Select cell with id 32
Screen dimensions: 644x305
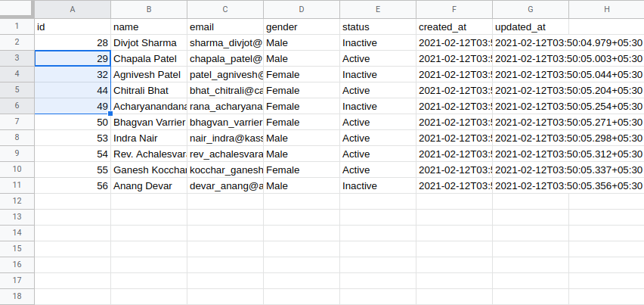pos(73,74)
